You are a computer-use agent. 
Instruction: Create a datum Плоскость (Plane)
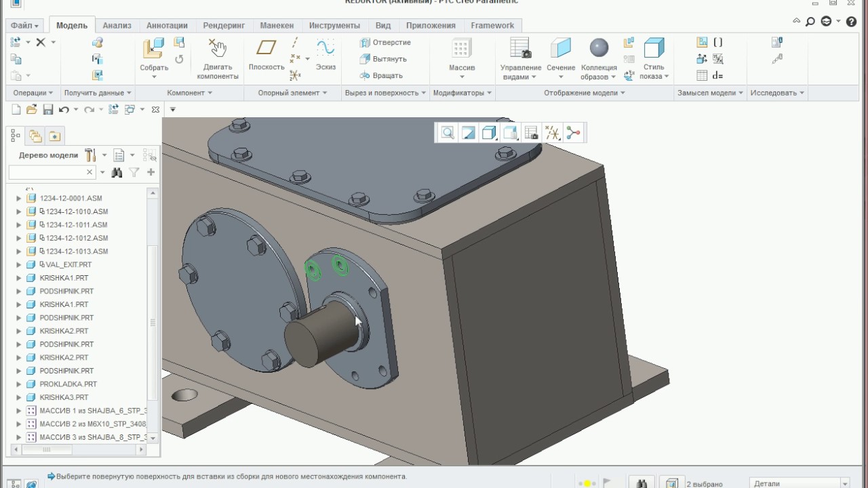click(x=267, y=55)
